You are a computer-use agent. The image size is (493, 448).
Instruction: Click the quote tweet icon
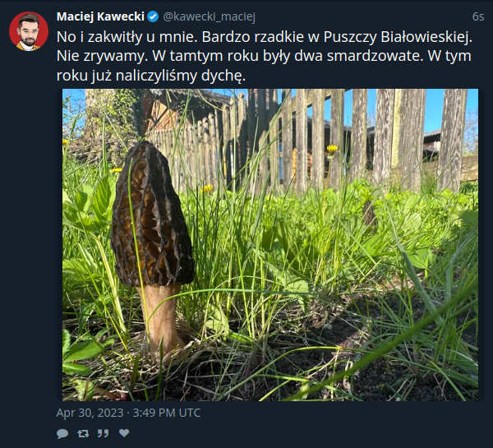coord(103,433)
